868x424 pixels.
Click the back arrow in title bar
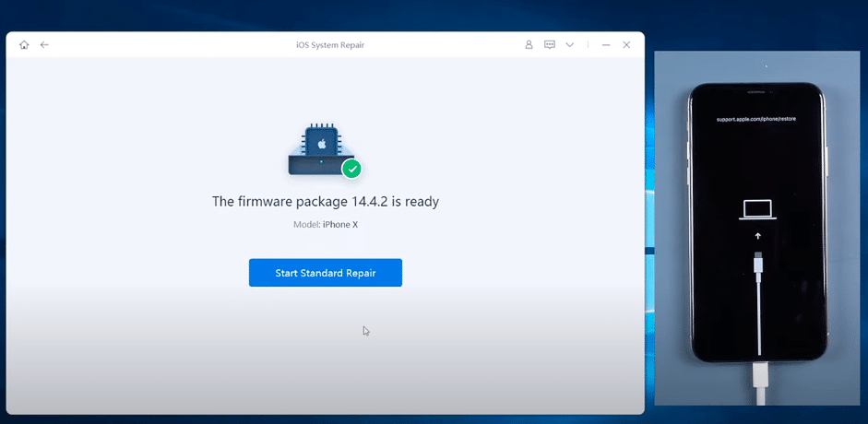(x=44, y=44)
